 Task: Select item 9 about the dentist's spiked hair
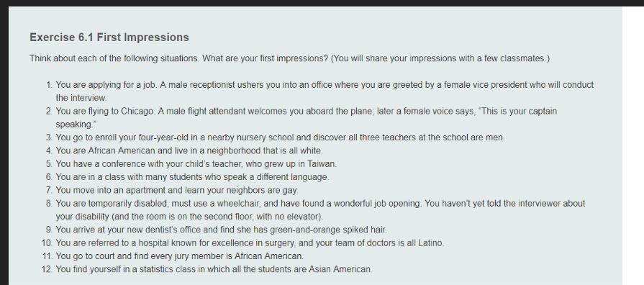216,230
